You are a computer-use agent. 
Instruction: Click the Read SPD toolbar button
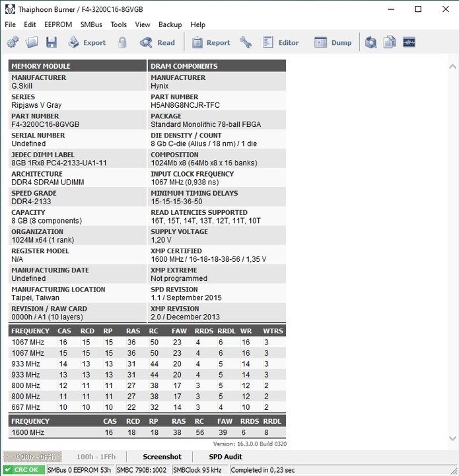pos(157,42)
